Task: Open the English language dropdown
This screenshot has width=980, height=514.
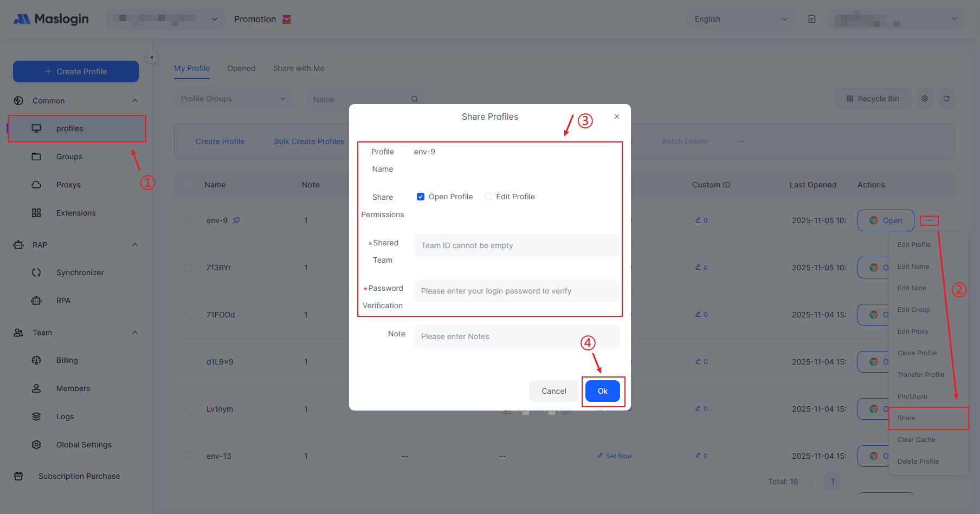Action: 740,19
